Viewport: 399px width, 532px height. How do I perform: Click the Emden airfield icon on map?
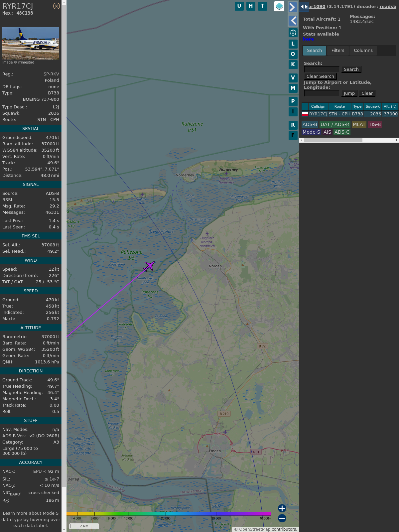[225, 432]
